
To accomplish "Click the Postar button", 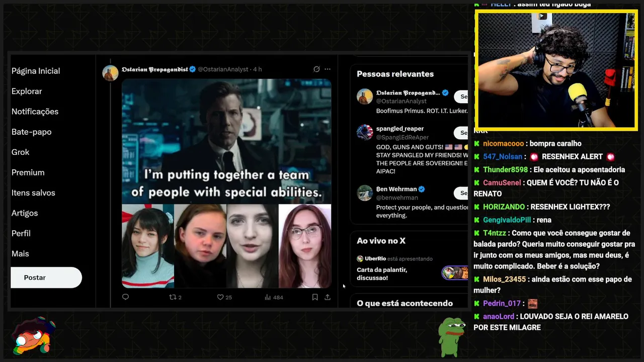I will pyautogui.click(x=46, y=278).
